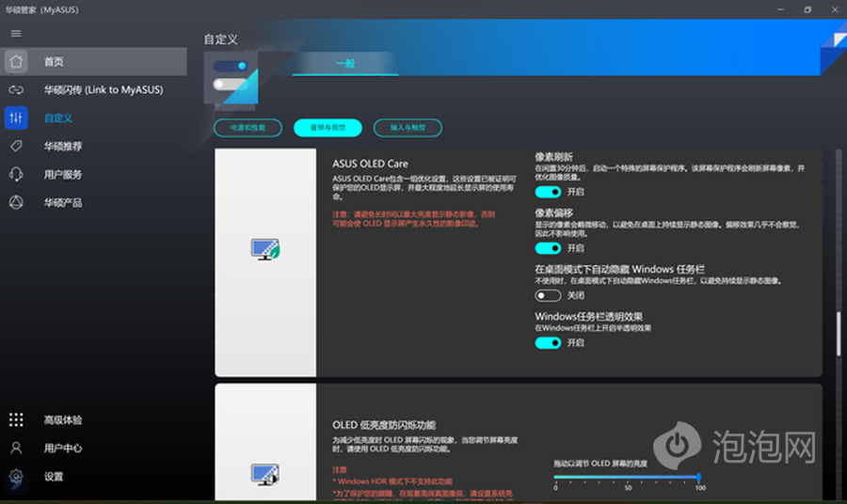Turn off the 像素刷新 switch
Viewport: 847px width, 504px height.
point(548,192)
